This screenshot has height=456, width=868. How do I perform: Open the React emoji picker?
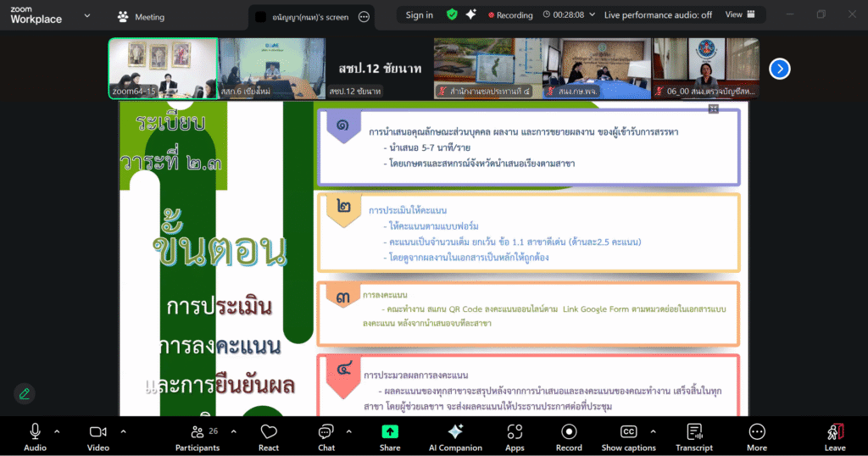click(269, 436)
